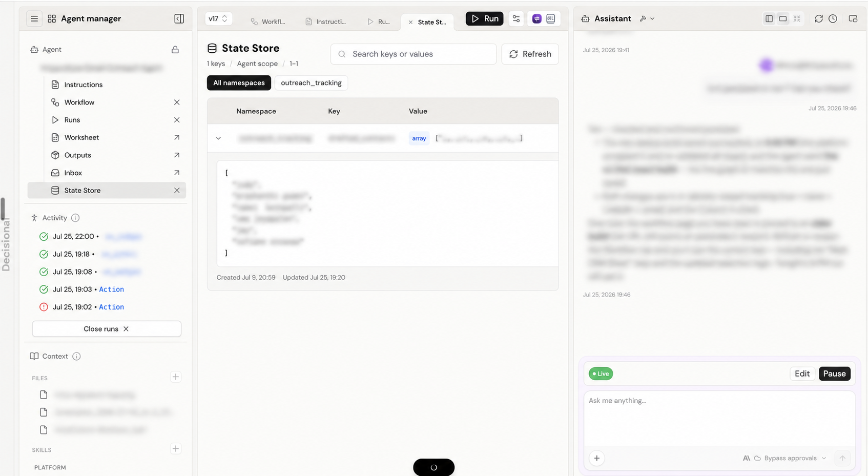The image size is (868, 476).
Task: Close the State Store sidebar item
Action: pos(177,190)
